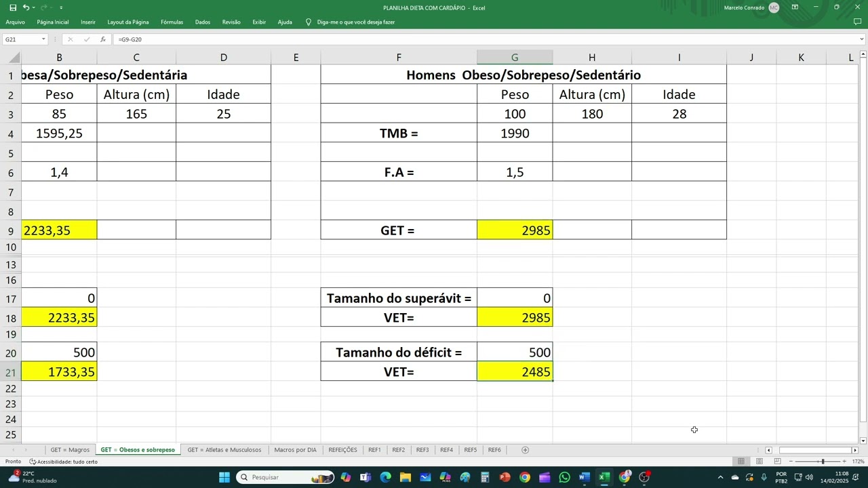Screen dimensions: 868x488
Task: Open the Ajuda ribbon tab
Action: click(x=285, y=22)
